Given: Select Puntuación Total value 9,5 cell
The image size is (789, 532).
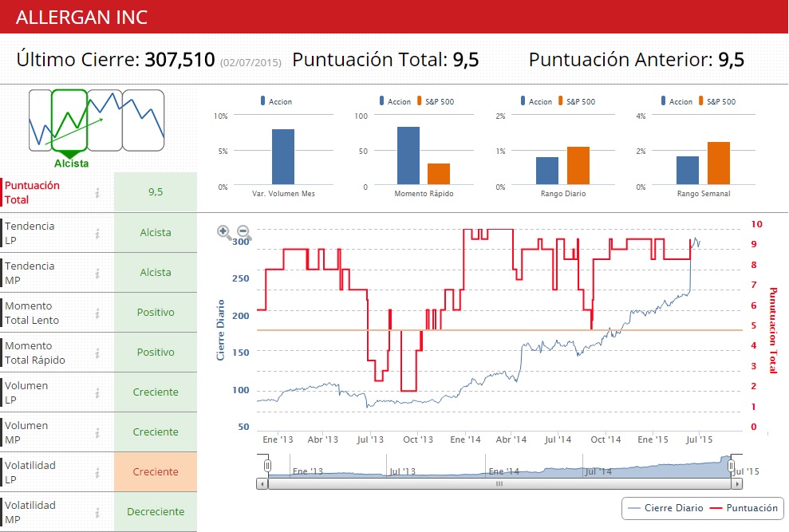Looking at the screenshot, I should pyautogui.click(x=156, y=191).
